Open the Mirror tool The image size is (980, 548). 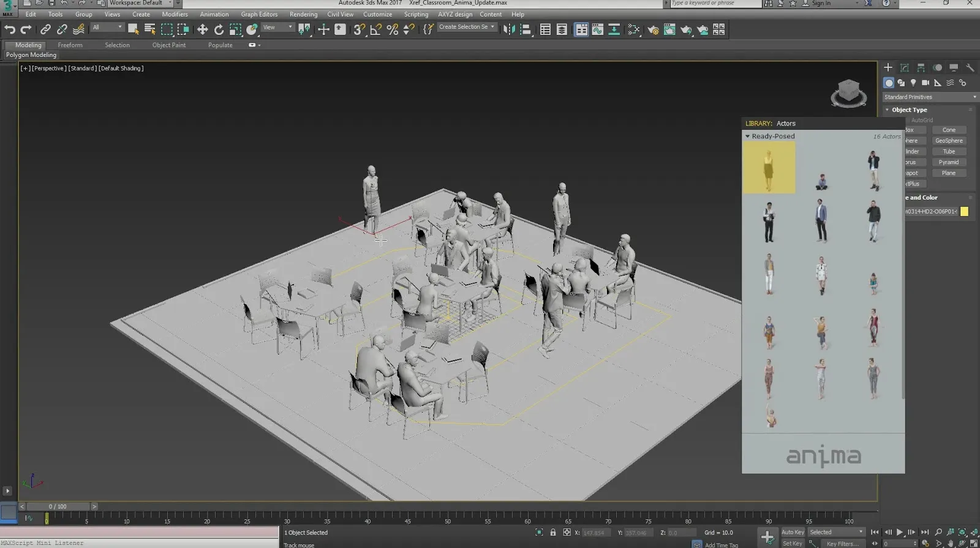509,29
